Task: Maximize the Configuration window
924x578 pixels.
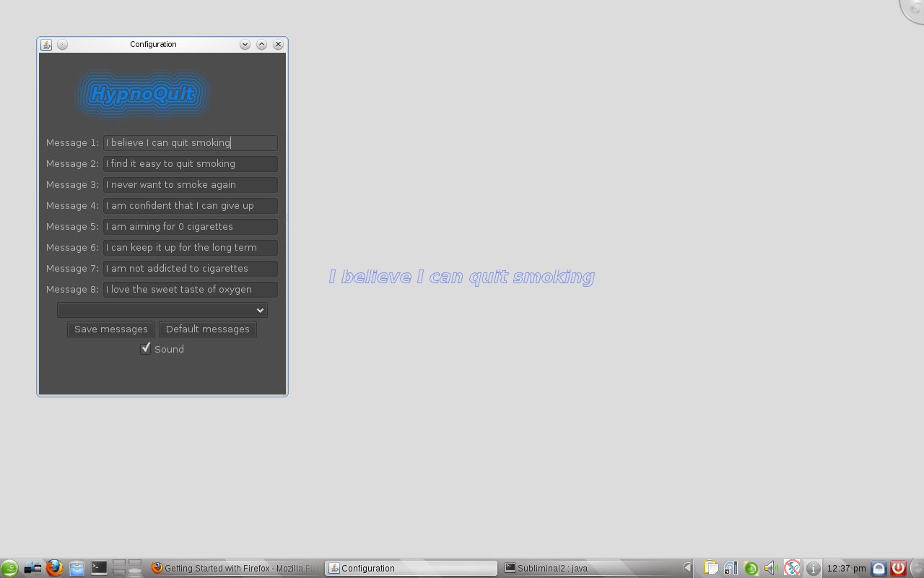Action: pyautogui.click(x=261, y=45)
